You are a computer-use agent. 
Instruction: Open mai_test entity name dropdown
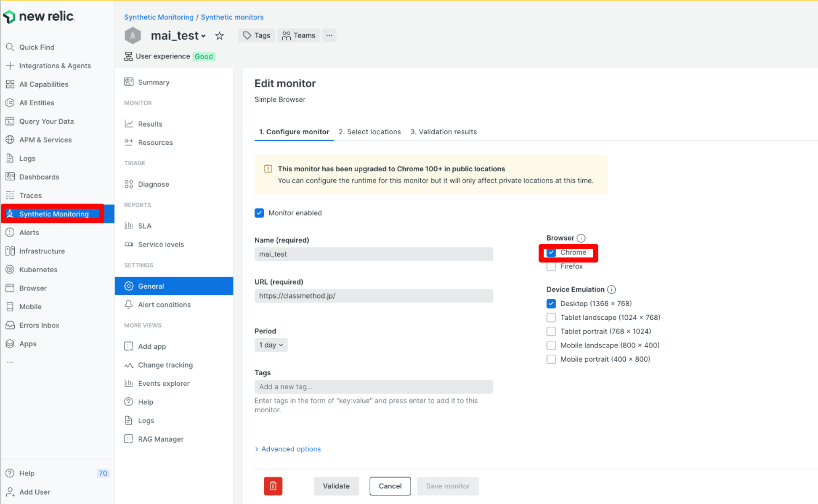[x=178, y=36]
